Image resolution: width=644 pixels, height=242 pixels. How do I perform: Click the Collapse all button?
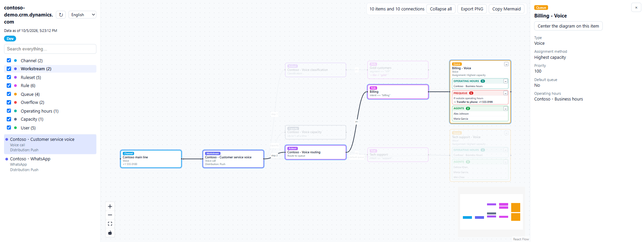[x=441, y=9]
